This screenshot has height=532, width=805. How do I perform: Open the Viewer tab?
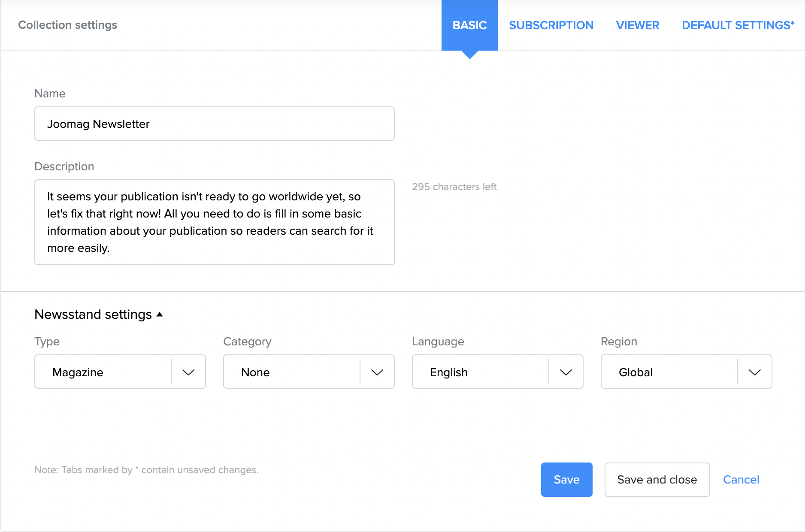638,25
